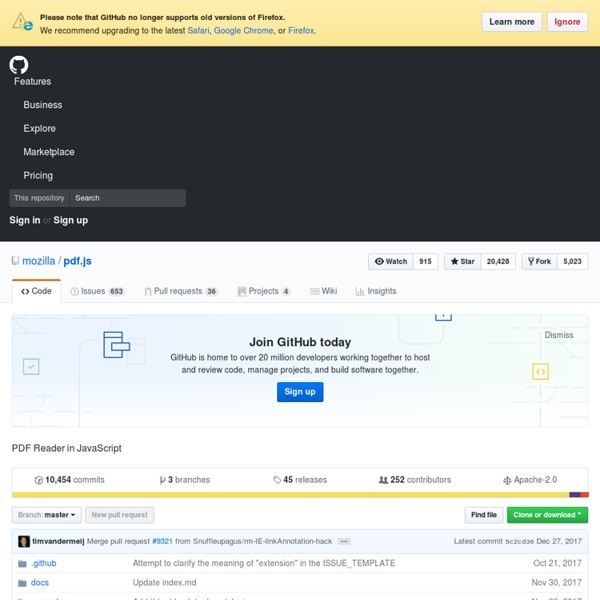Click the Sign in link
The height and width of the screenshot is (600, 600).
click(25, 220)
